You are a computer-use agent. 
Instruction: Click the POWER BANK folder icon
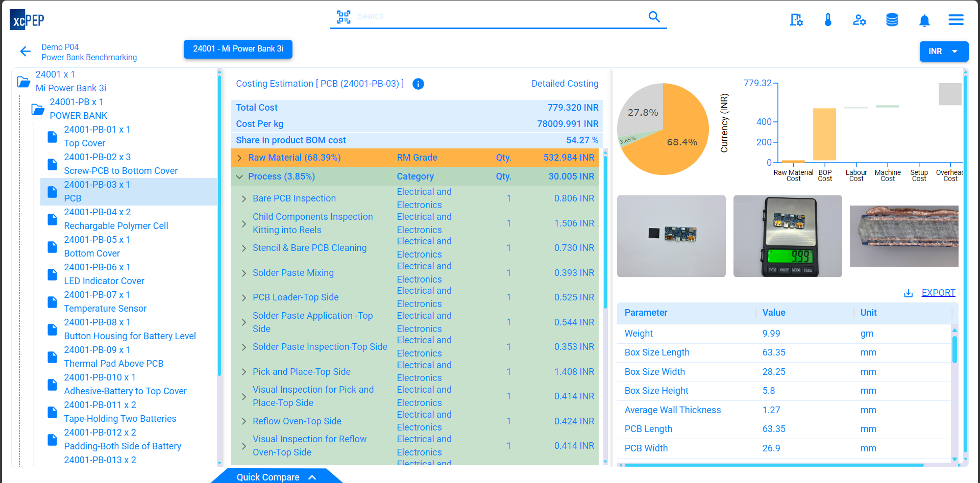click(38, 109)
